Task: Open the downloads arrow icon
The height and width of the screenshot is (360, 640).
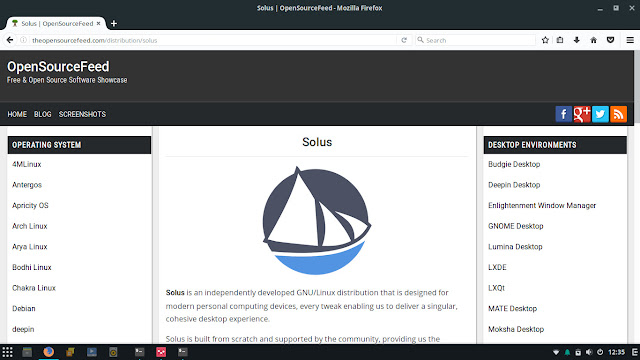Action: tap(576, 40)
